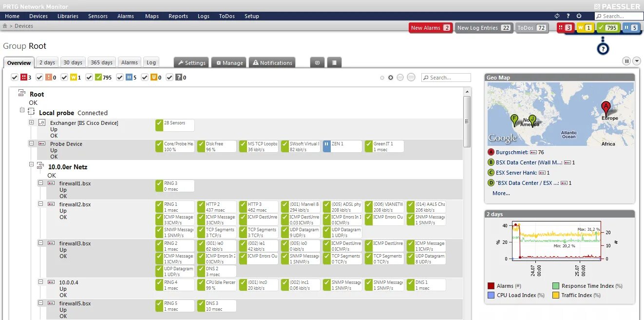The image size is (644, 320).
Task: Click the Burgschmiet link in Geo Map
Action: click(512, 152)
